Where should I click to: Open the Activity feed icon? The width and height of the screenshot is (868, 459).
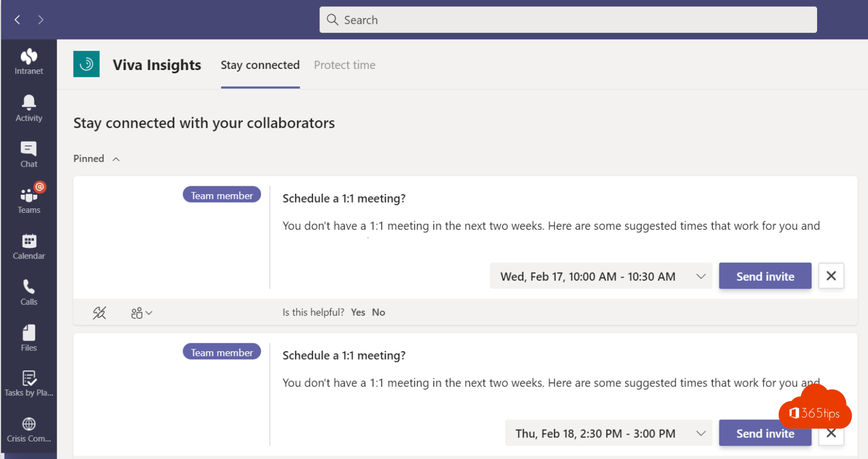28,107
